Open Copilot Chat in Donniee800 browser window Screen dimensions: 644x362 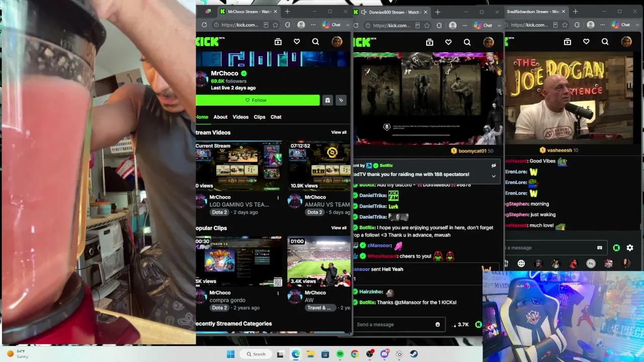coord(483,25)
